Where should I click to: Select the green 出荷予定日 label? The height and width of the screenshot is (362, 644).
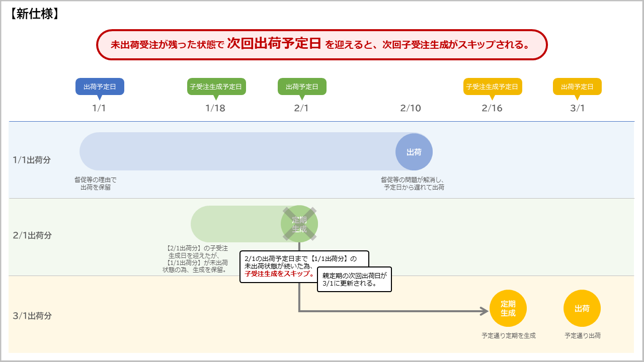pyautogui.click(x=302, y=86)
